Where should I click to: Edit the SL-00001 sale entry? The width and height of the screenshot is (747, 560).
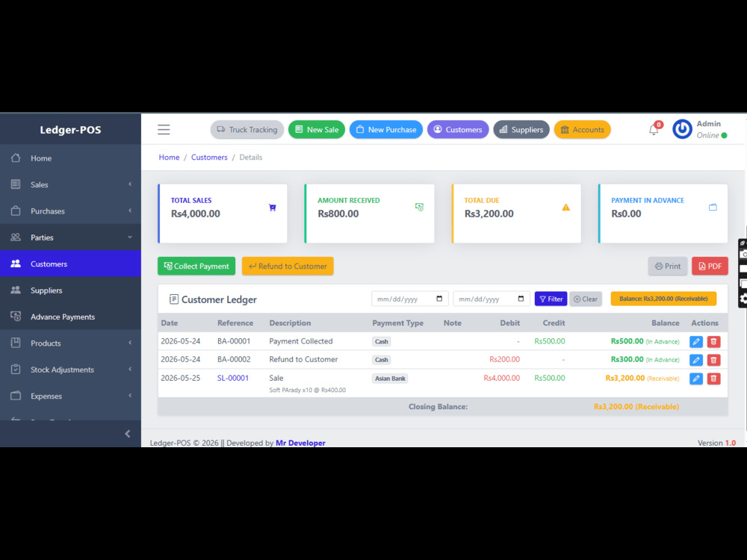(x=695, y=379)
